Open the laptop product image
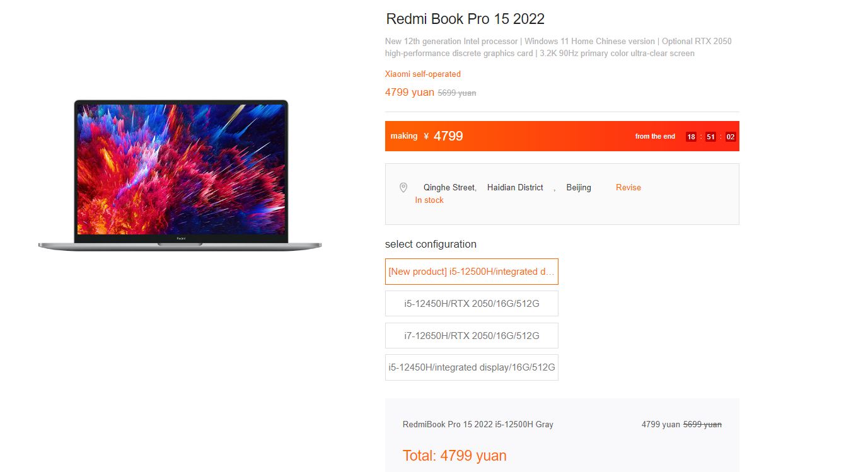The image size is (868, 472). pyautogui.click(x=180, y=175)
